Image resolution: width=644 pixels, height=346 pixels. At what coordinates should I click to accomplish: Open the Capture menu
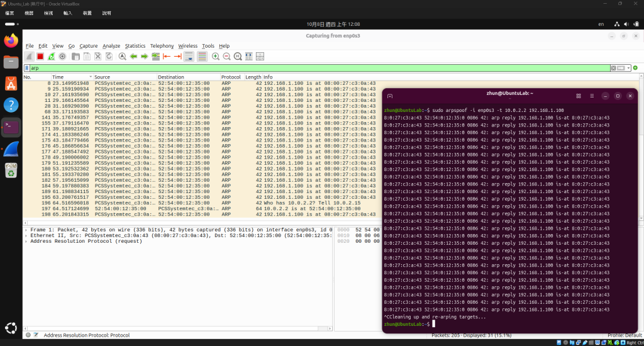point(88,46)
